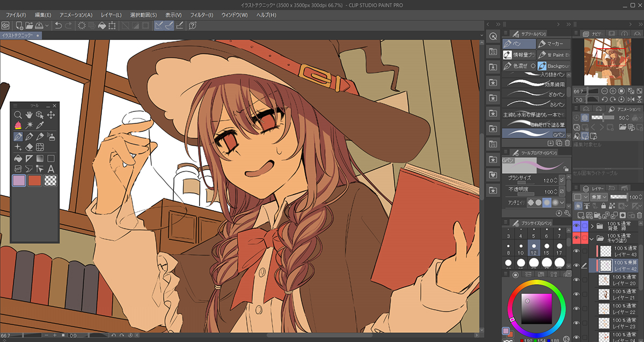Click the orange sub color swatch

click(35, 181)
